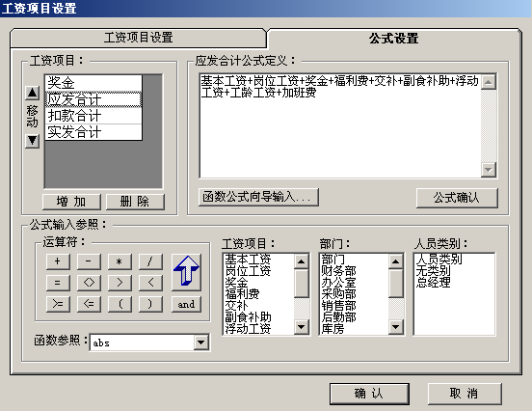Click the scrollbar thumb of reference salary list
Screen dimensions: 532x411
(301, 283)
